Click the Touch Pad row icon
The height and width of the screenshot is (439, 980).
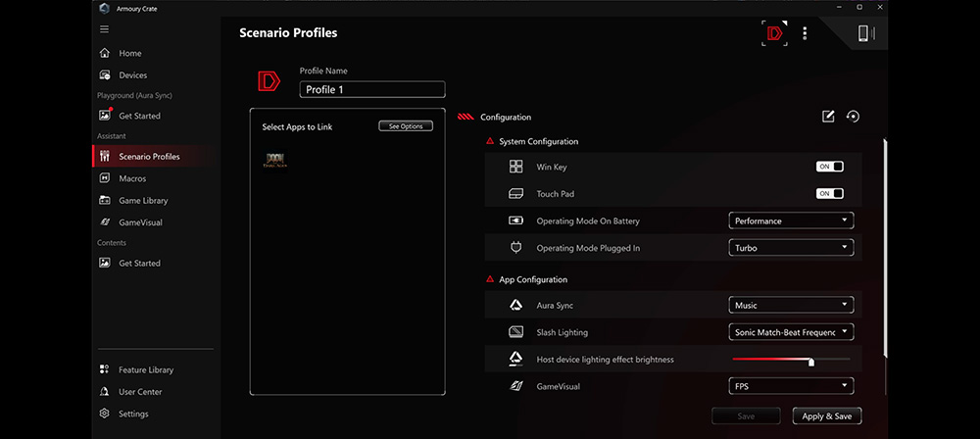(515, 194)
